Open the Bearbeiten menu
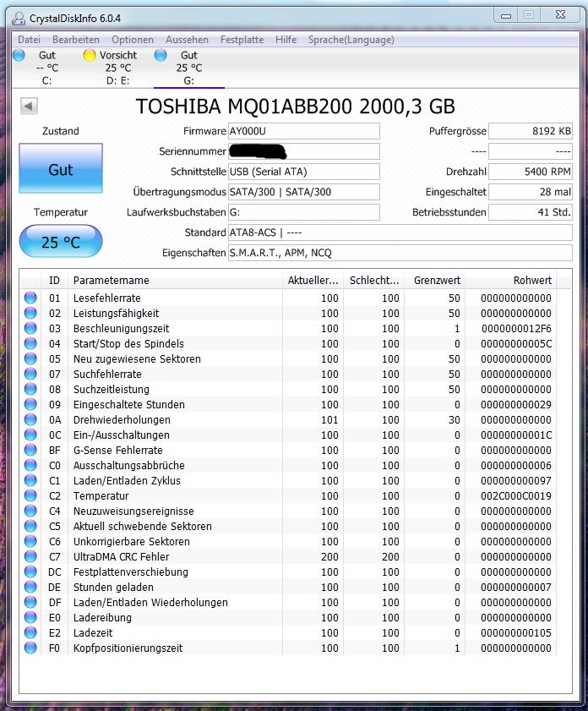Screen dimensions: 588x711 coord(76,40)
